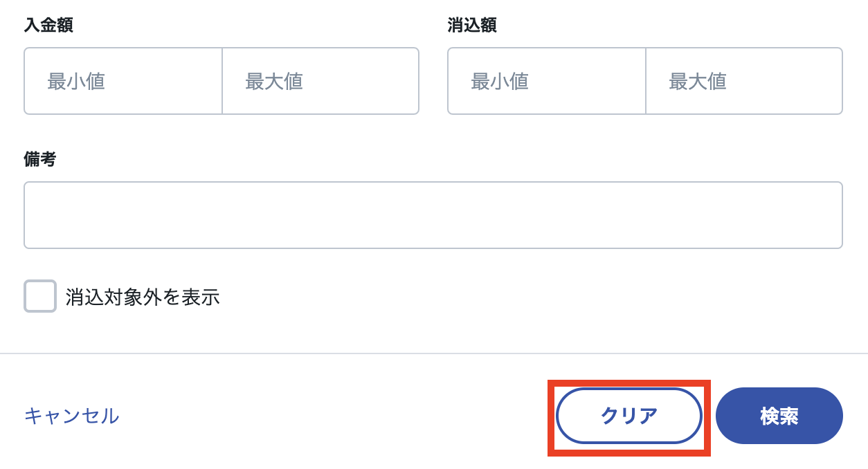Focus the deposit amount 最小値 input
Screen dimensions: 868x469
(123, 80)
